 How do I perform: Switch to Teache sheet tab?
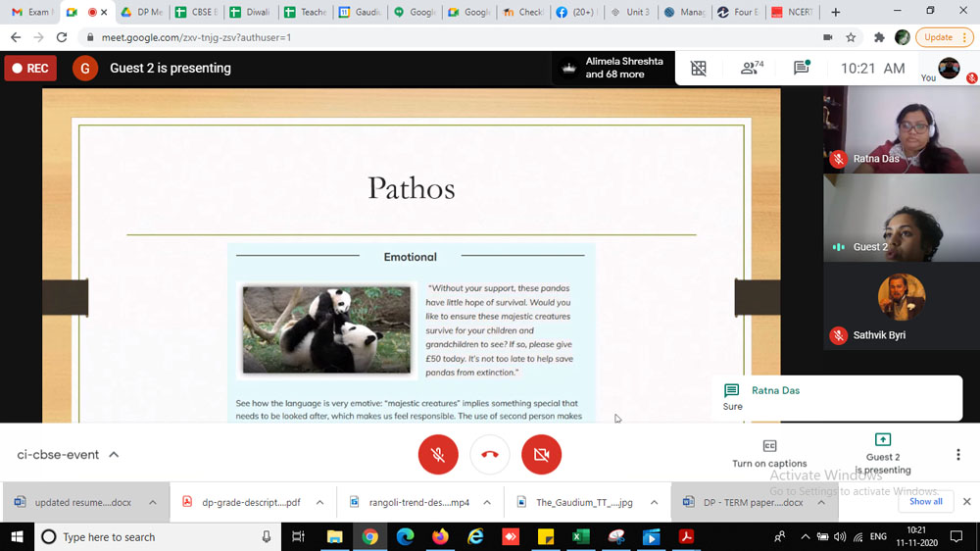tap(306, 12)
